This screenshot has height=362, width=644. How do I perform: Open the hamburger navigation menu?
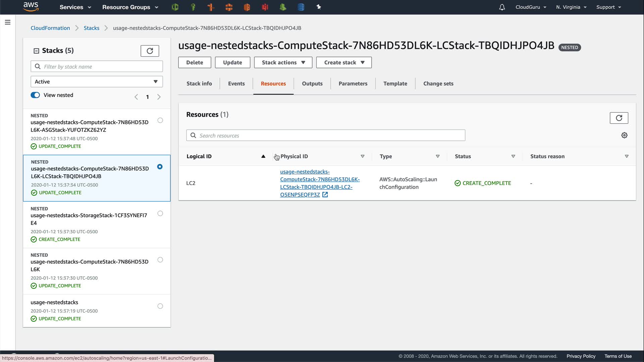point(8,22)
